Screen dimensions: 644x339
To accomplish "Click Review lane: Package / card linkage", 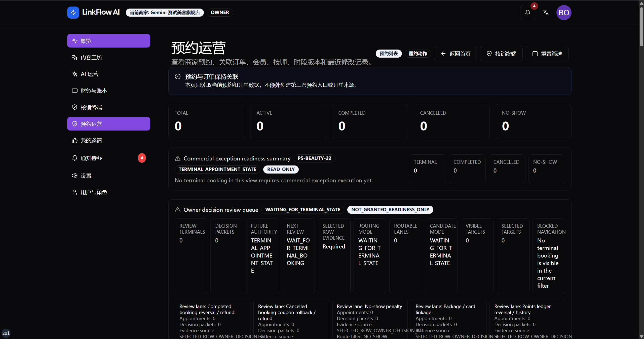I will pos(449,319).
